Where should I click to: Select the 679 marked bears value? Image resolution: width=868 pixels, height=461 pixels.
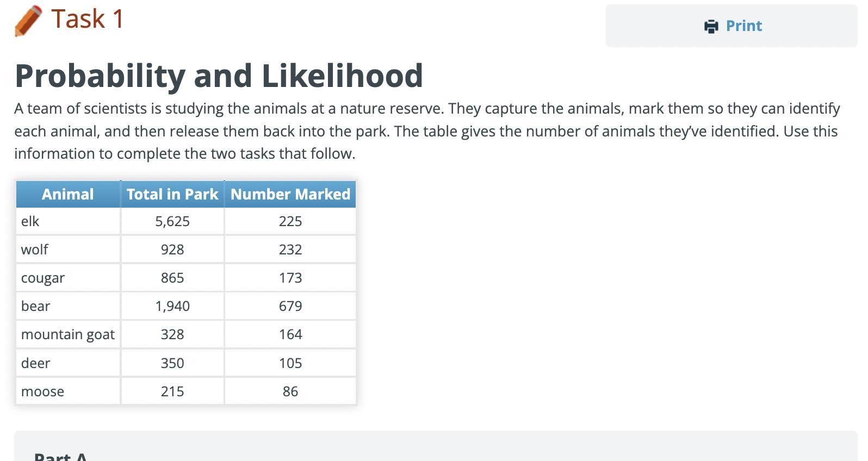click(x=290, y=306)
